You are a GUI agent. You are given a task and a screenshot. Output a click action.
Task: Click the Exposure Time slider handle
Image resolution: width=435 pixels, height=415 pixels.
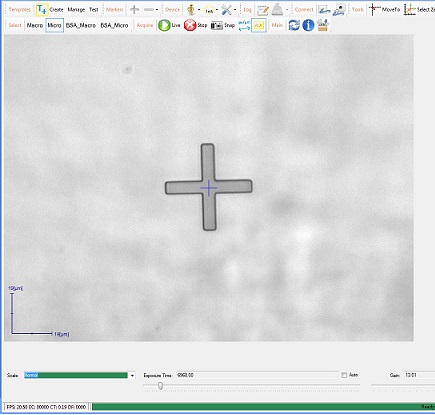(x=160, y=386)
